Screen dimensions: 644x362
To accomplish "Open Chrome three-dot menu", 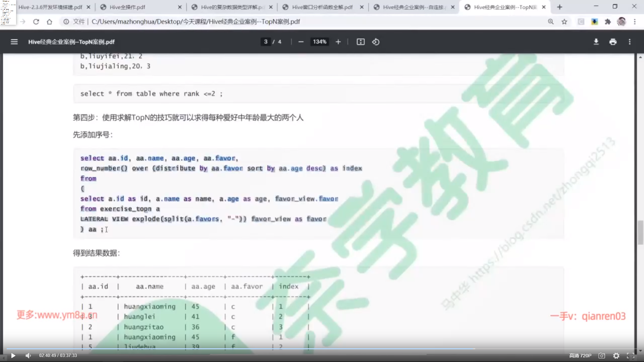I will point(635,22).
